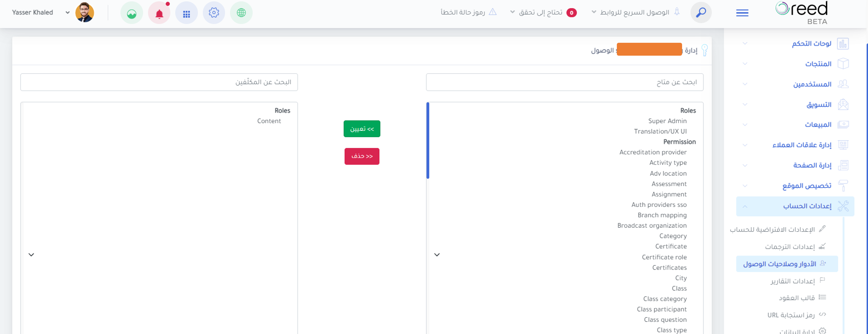Click the globe language icon
This screenshot has height=334, width=868.
[241, 13]
